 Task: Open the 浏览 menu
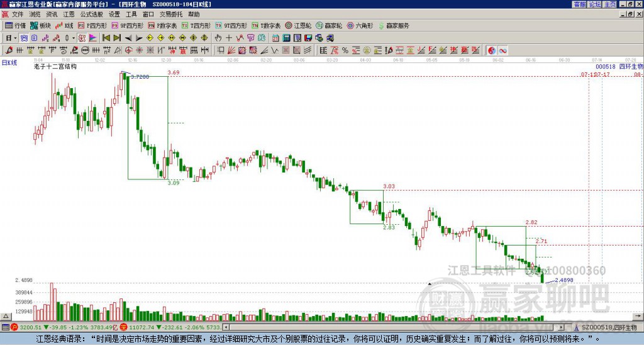35,14
